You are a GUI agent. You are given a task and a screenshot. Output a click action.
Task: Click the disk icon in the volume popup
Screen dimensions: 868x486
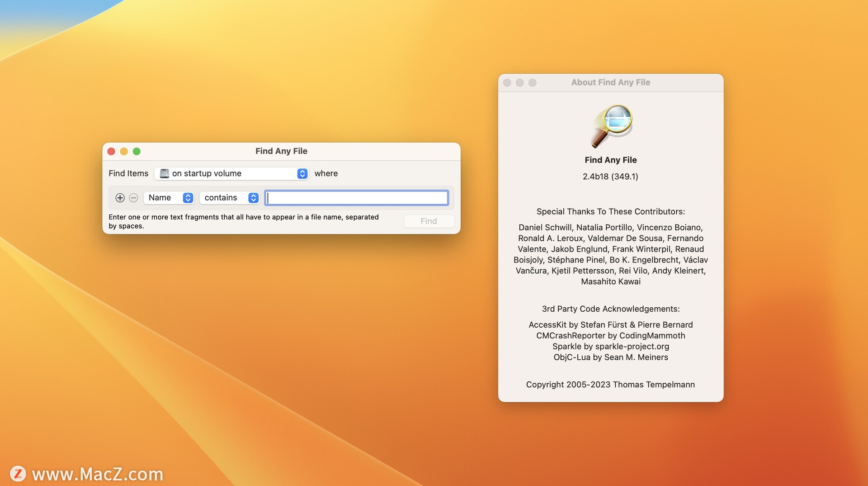[165, 173]
